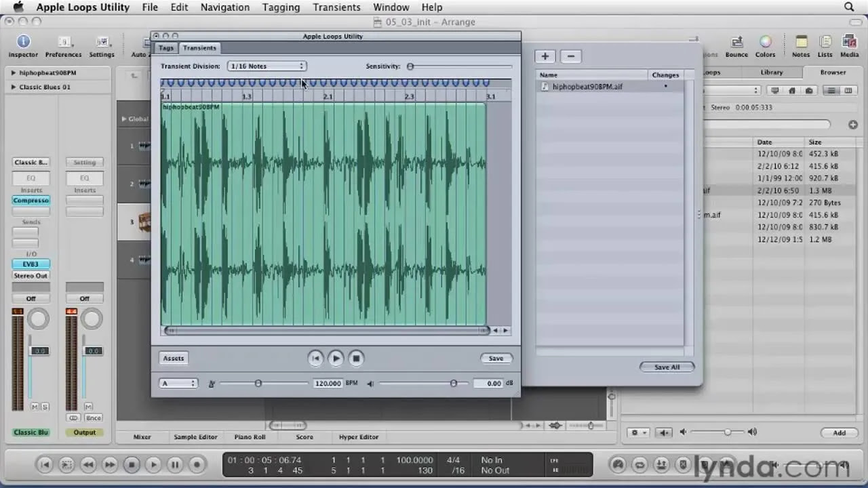The width and height of the screenshot is (868, 488).
Task: Open the Sample Editor tab
Action: (x=195, y=437)
